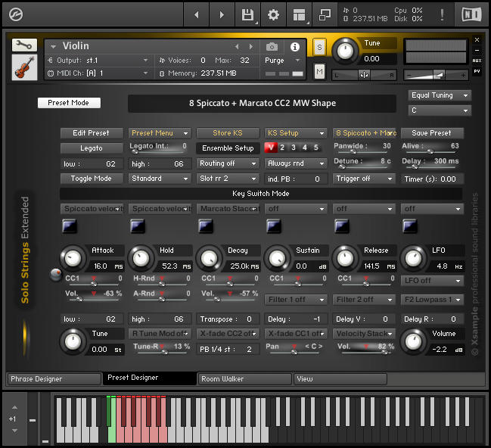Click the NI logo icon
The width and height of the screenshot is (491, 448).
point(471,14)
